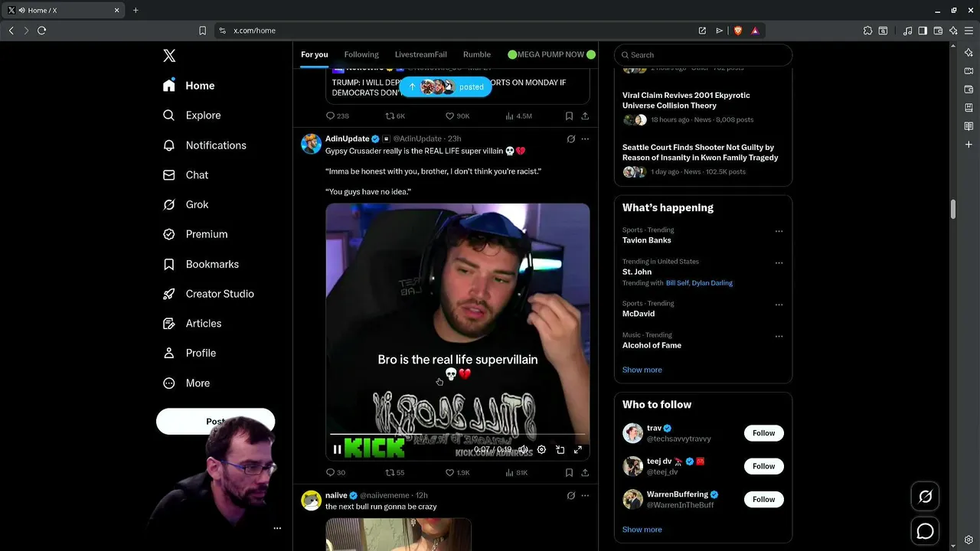
Task: Like the post with 90K likes
Action: (x=457, y=116)
